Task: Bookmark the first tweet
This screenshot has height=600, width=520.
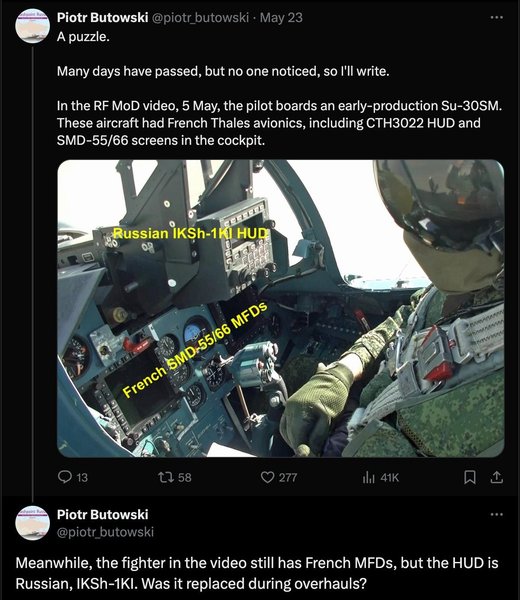Action: tap(469, 477)
